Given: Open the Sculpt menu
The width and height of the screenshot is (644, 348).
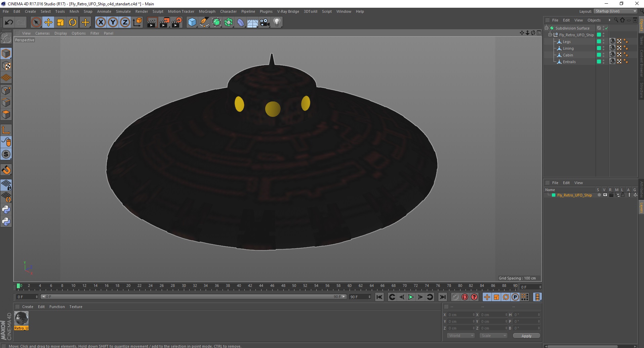Looking at the screenshot, I should coord(158,11).
